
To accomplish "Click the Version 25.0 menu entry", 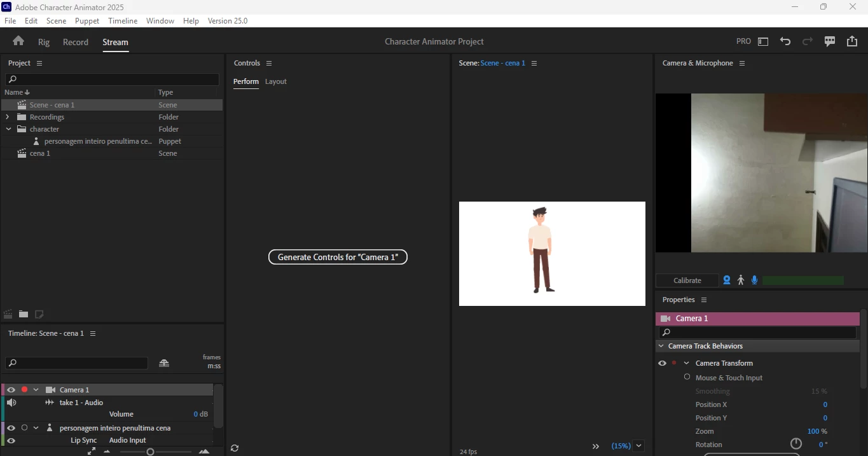I will coord(228,20).
